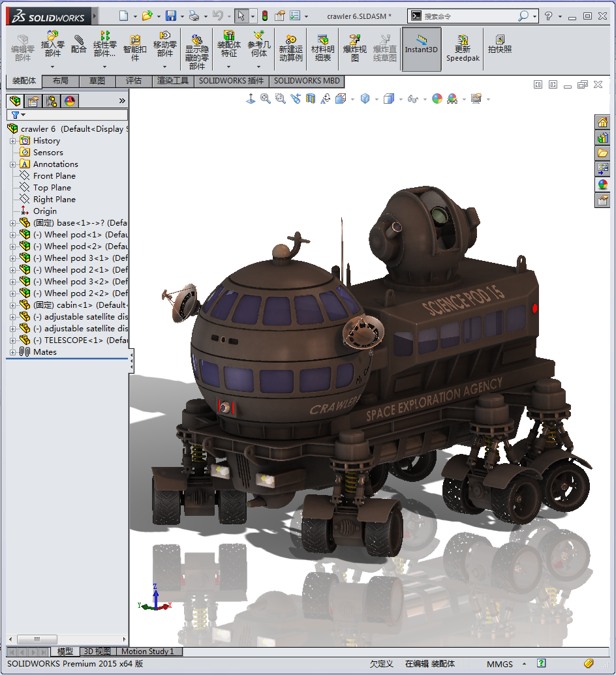Select the Sensors tree item
616x675 pixels.
pyautogui.click(x=48, y=153)
